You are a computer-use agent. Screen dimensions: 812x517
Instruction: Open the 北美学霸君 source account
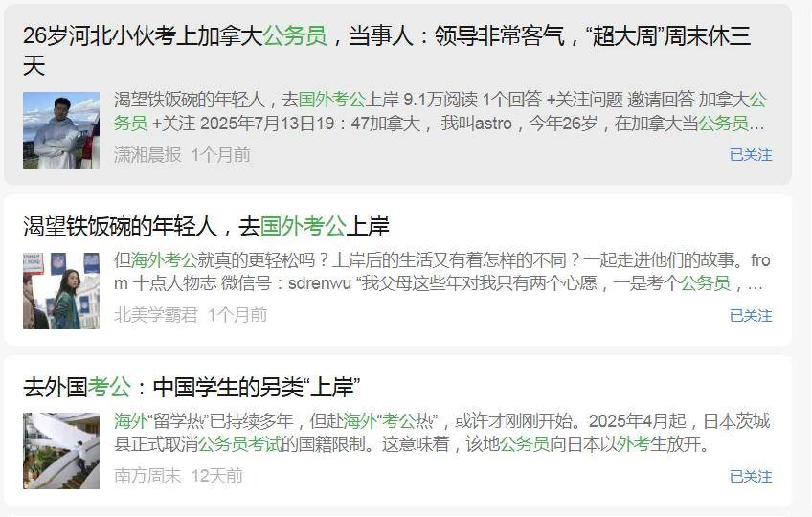coord(156,315)
